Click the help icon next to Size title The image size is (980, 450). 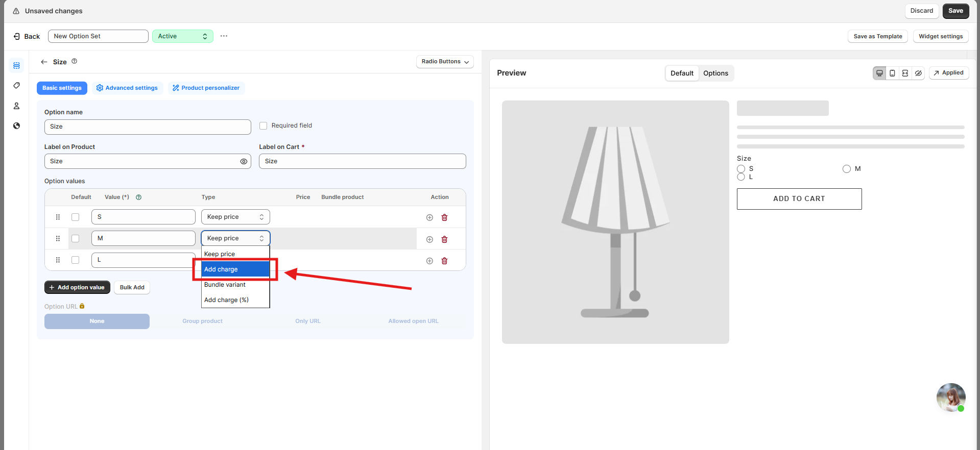74,61
